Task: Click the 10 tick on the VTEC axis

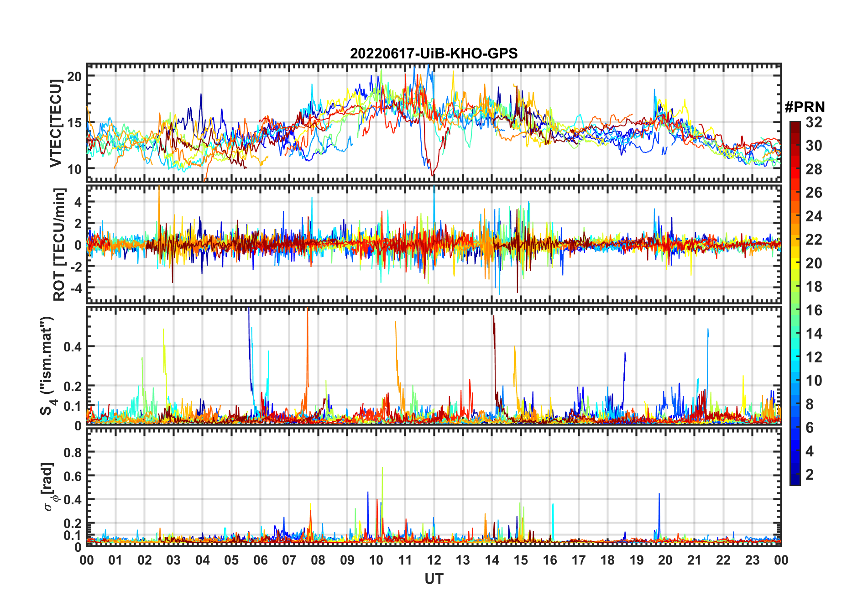Action: tap(74, 169)
